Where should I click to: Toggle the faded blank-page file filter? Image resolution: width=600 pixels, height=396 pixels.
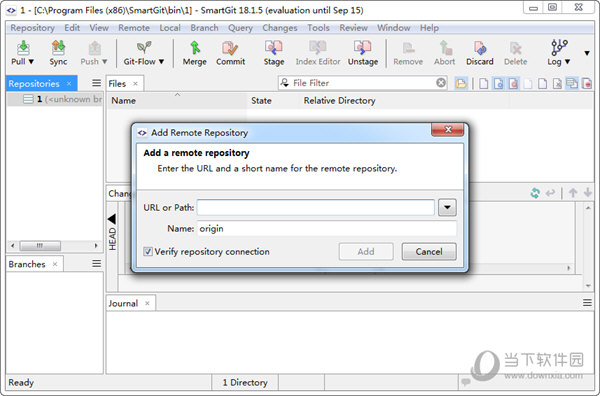point(528,83)
